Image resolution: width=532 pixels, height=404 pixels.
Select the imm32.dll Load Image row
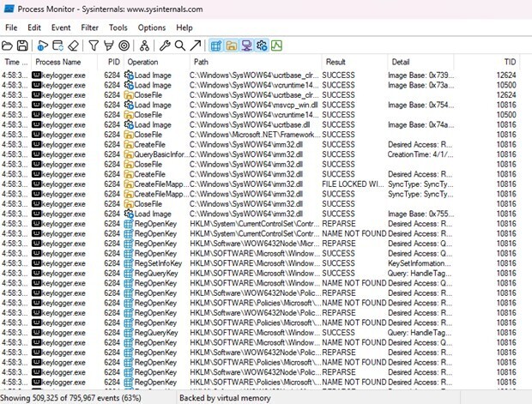259,214
